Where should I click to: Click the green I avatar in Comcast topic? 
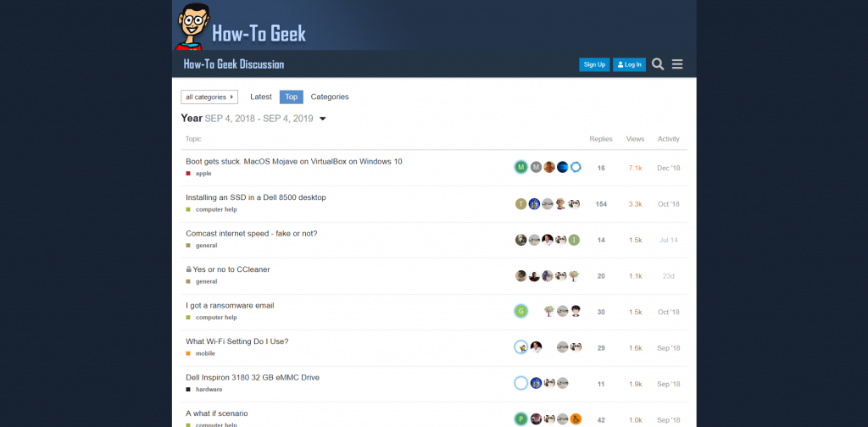point(574,240)
